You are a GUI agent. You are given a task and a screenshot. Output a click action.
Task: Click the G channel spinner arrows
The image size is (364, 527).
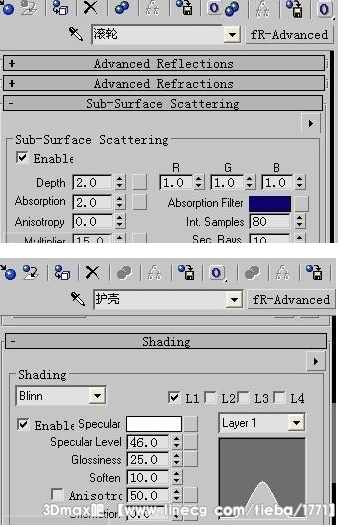click(250, 183)
